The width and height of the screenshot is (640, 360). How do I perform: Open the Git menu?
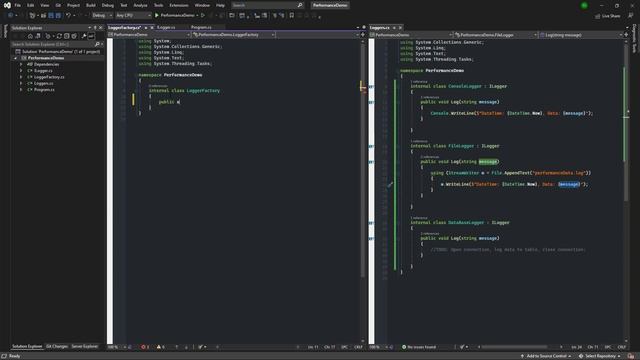tap(58, 5)
